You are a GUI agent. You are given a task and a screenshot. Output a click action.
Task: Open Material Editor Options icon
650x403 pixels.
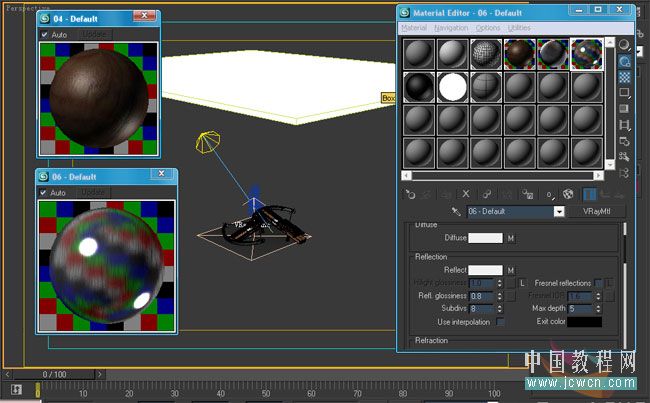pos(624,141)
